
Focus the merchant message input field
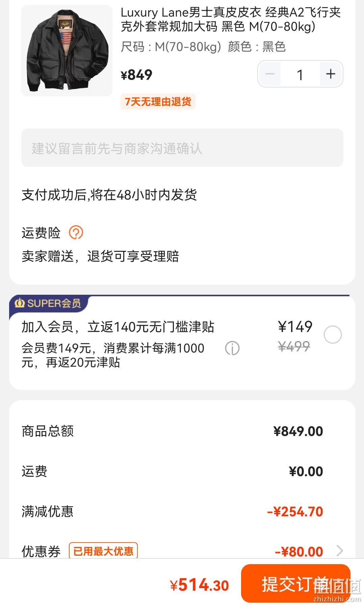point(182,148)
